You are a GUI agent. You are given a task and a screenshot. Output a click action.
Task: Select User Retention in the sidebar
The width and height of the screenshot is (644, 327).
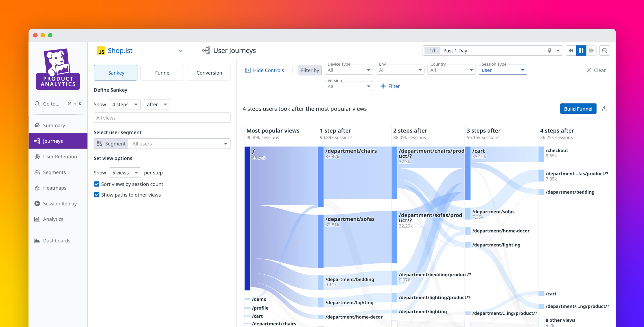point(60,157)
